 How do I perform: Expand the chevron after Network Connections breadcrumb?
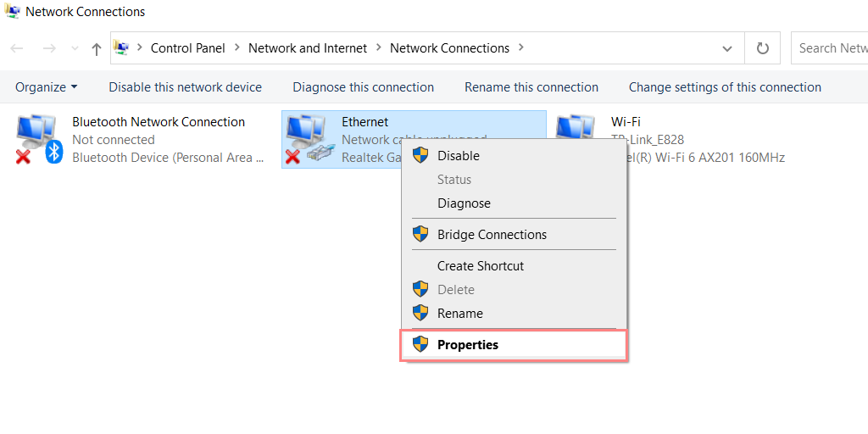click(520, 47)
